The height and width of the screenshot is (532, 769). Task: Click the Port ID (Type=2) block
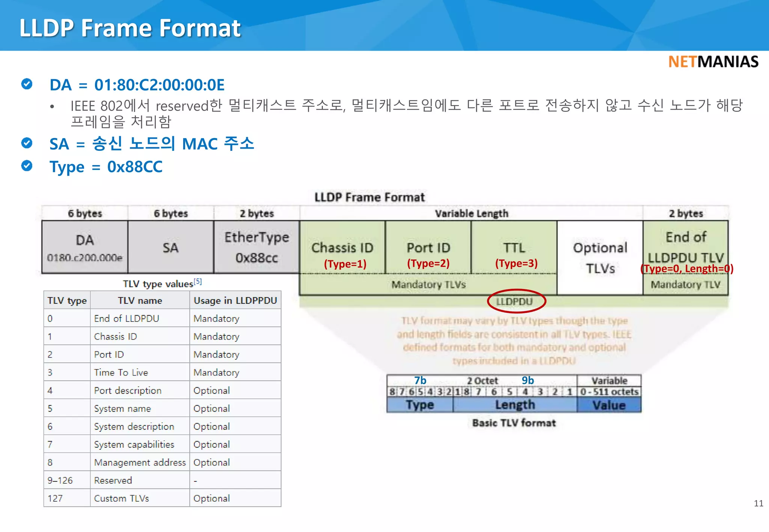tap(428, 247)
